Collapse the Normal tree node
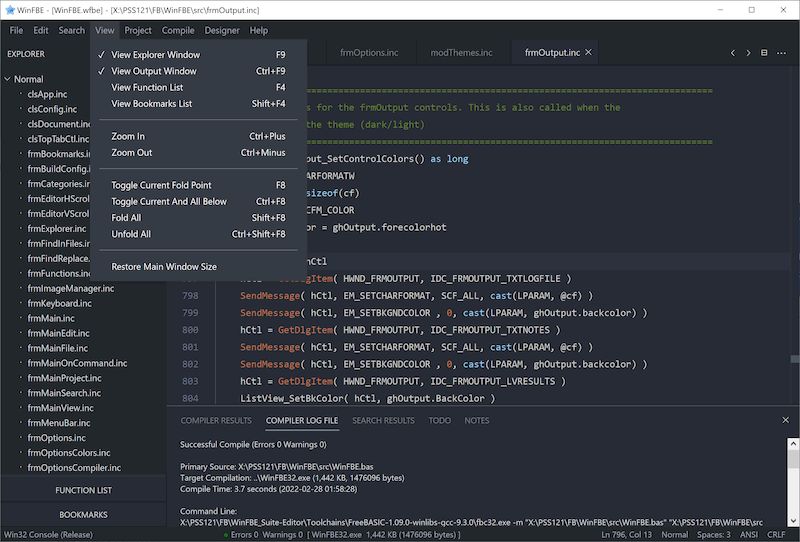The height and width of the screenshot is (542, 800). [x=8, y=79]
